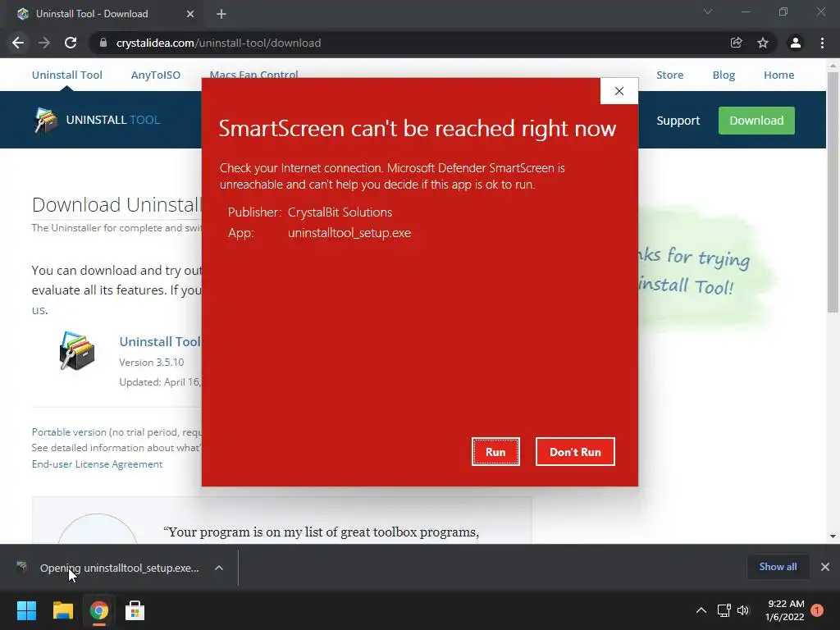840x630 pixels.
Task: Open the clock showing 9:22 AM
Action: coord(785,610)
